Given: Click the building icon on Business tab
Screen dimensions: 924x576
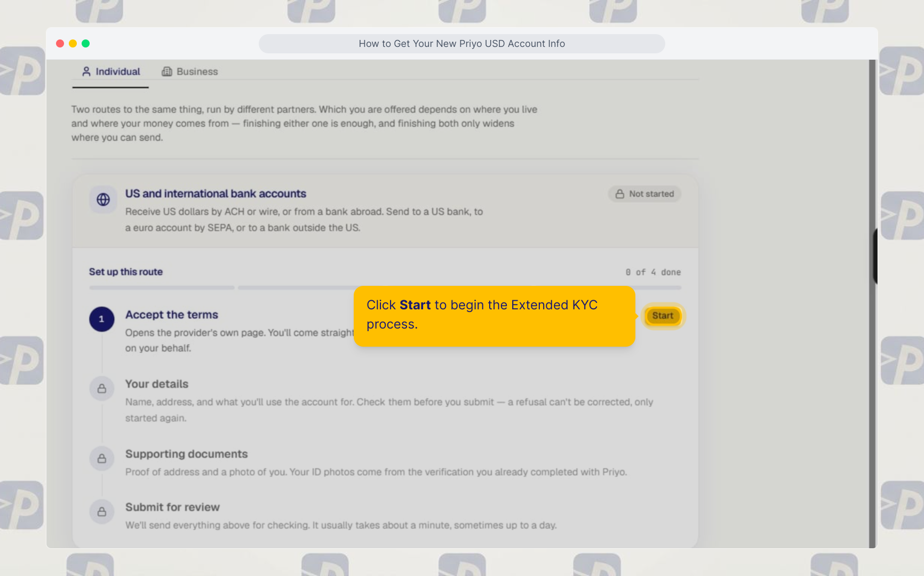Looking at the screenshot, I should 167,71.
